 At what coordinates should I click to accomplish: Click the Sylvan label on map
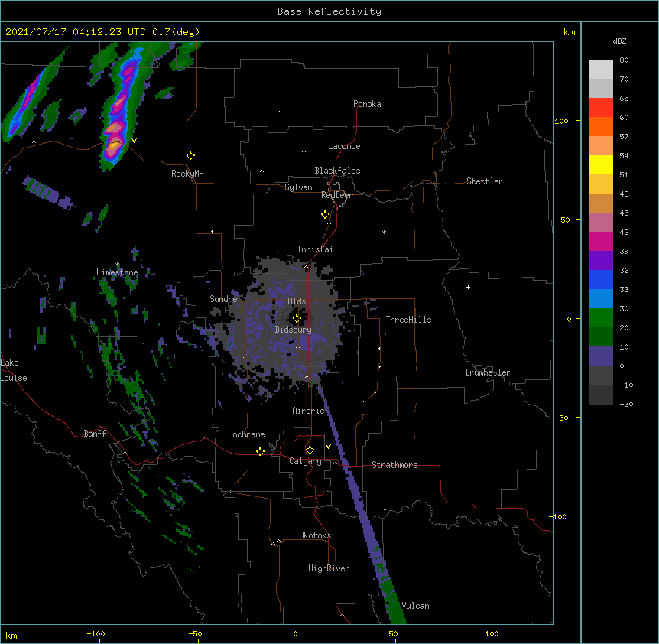tap(298, 187)
